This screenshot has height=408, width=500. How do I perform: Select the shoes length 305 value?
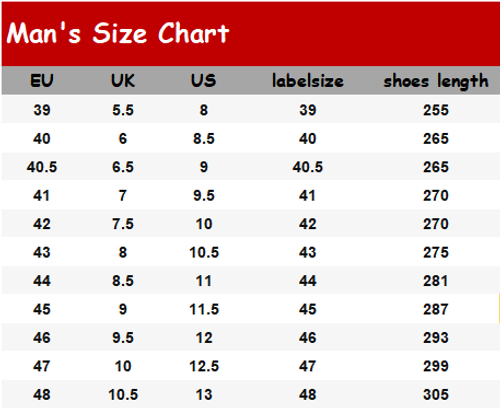pos(436,395)
